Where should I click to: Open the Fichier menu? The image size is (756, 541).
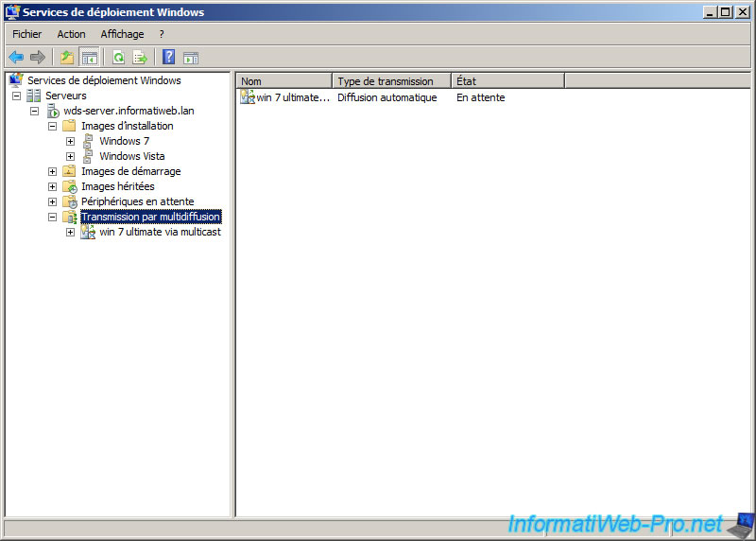pyautogui.click(x=27, y=34)
